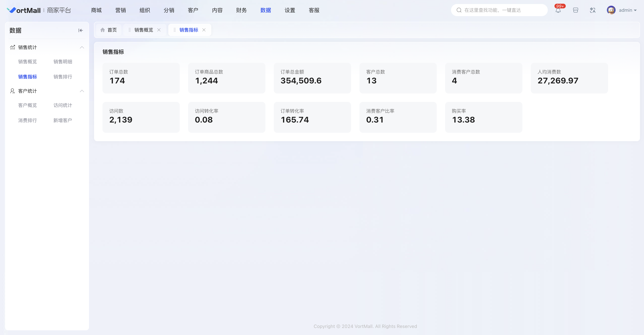
Task: Collapse the 数据 sidebar with arrow icon
Action: [x=80, y=31]
